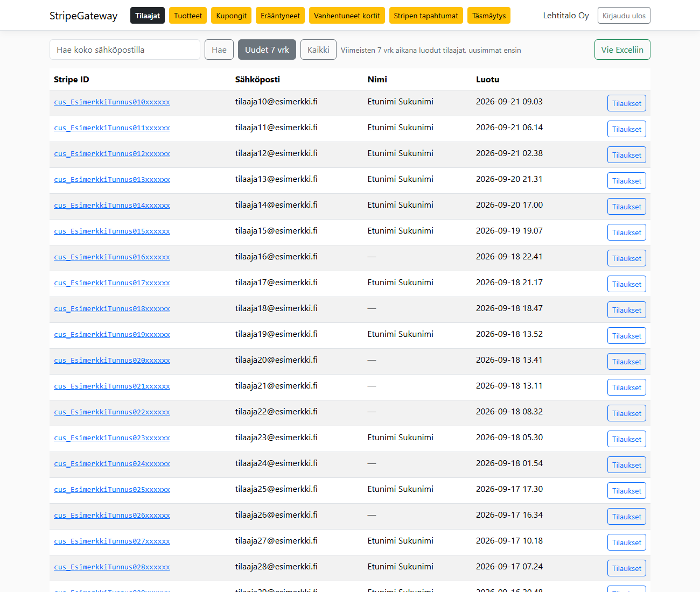
Task: Click the Luotu column header
Action: point(488,79)
